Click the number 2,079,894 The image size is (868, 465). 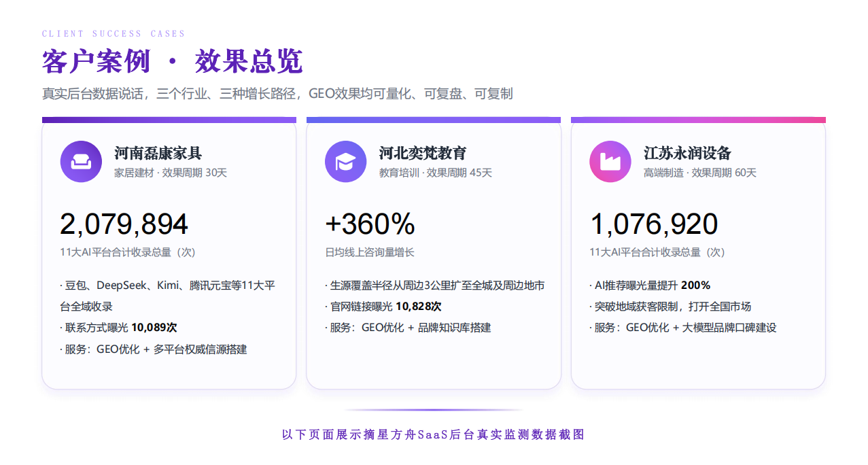tap(124, 224)
